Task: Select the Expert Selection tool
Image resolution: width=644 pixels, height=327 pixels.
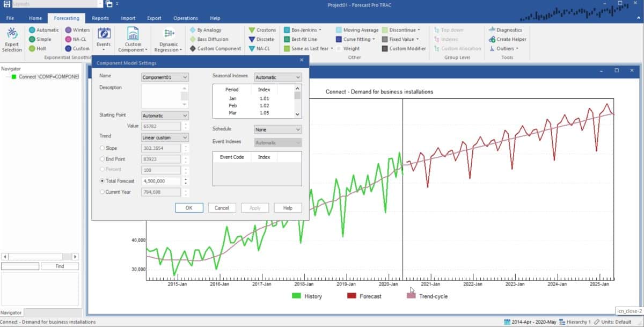Action: [12, 39]
